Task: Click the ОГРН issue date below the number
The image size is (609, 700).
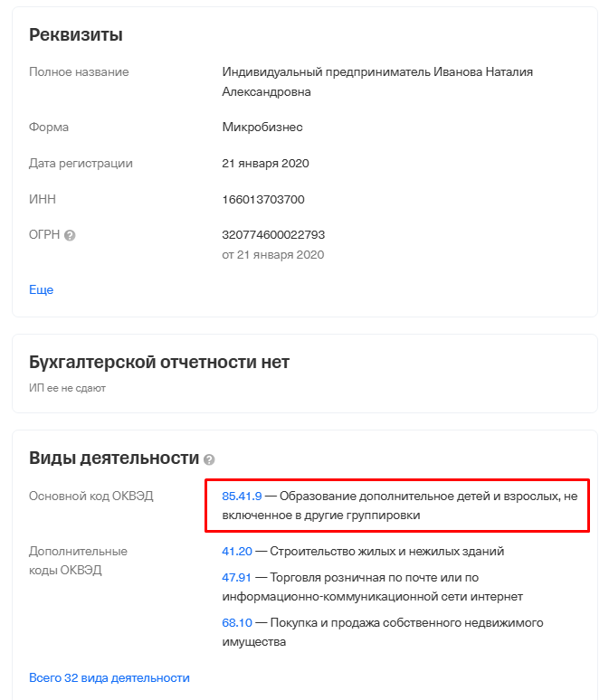Action: pos(272,255)
